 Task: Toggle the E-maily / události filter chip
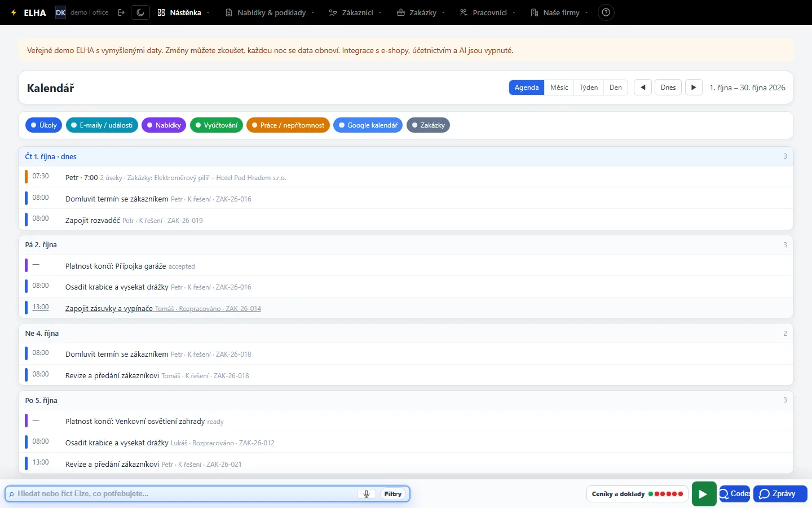101,125
